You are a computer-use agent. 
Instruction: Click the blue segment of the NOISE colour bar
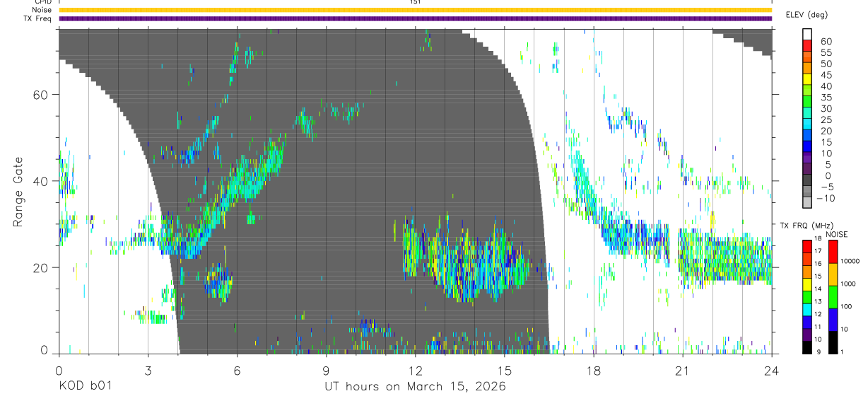coord(833,320)
